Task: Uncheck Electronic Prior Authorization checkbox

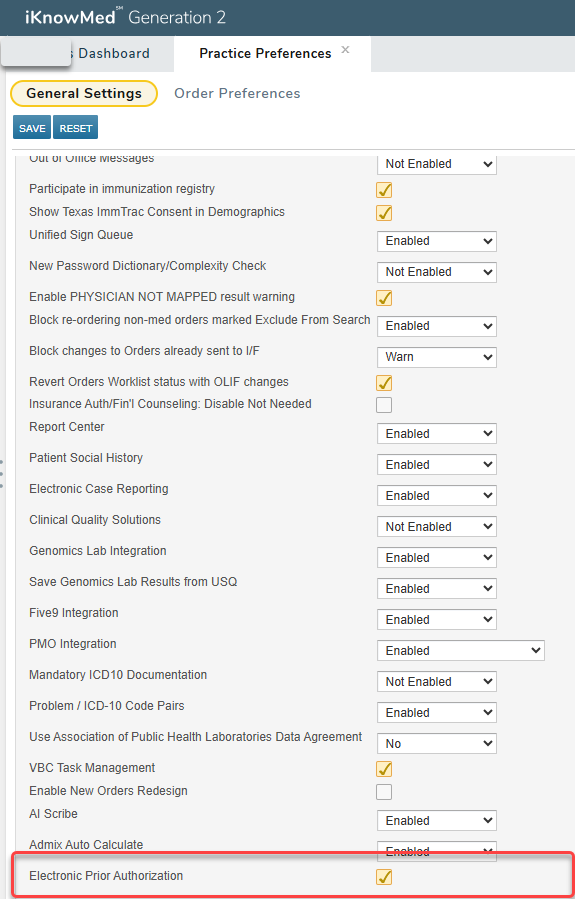Action: click(x=384, y=877)
